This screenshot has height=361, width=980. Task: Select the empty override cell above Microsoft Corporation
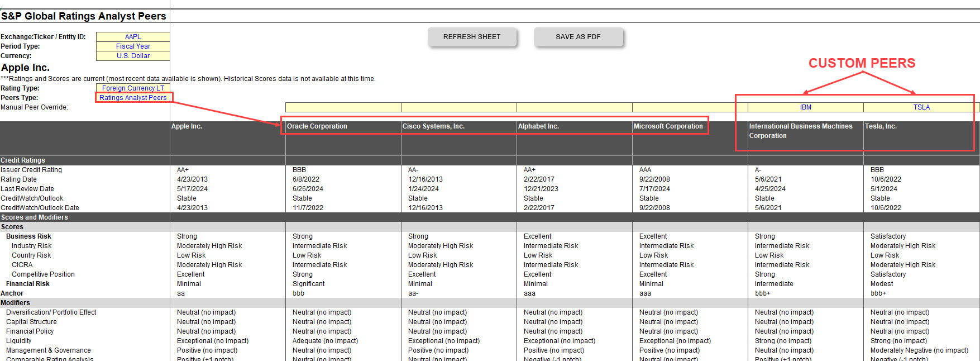tap(690, 107)
